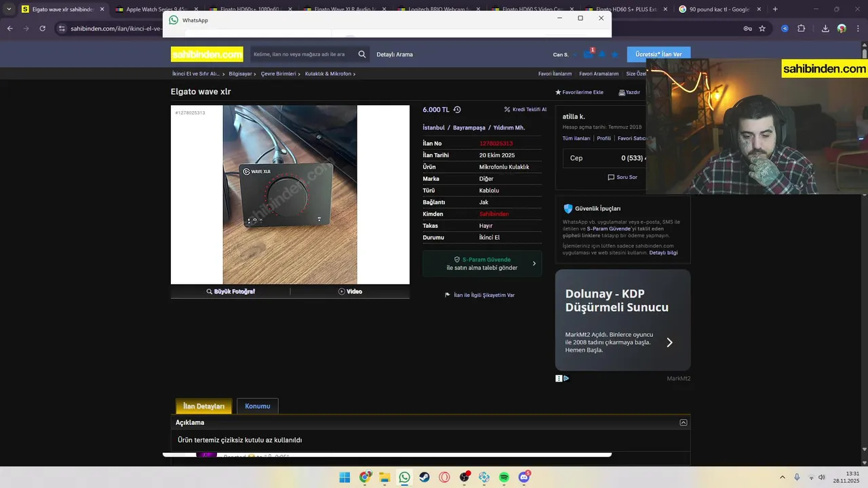Open Chrome extensions puzzle icon
The height and width of the screenshot is (488, 868).
click(x=802, y=28)
